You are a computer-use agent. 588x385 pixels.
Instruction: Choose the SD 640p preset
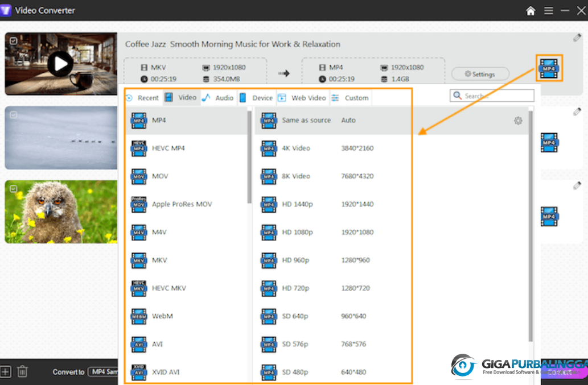[x=391, y=316]
